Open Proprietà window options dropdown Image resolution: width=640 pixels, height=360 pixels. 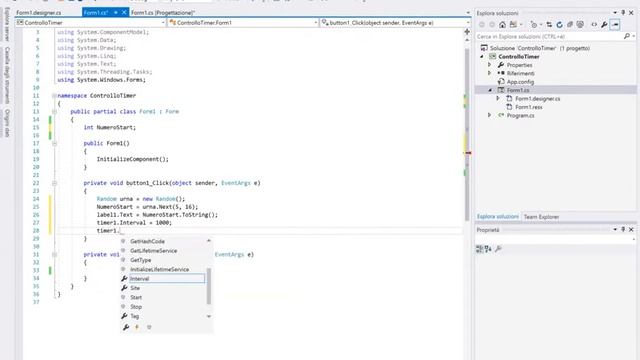615,229
